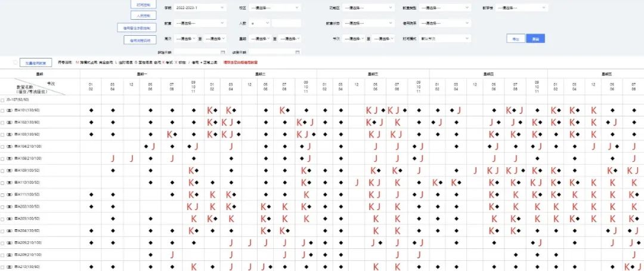Select the J3-107 row checkbox
This screenshot has height=271, width=644.
point(3,100)
